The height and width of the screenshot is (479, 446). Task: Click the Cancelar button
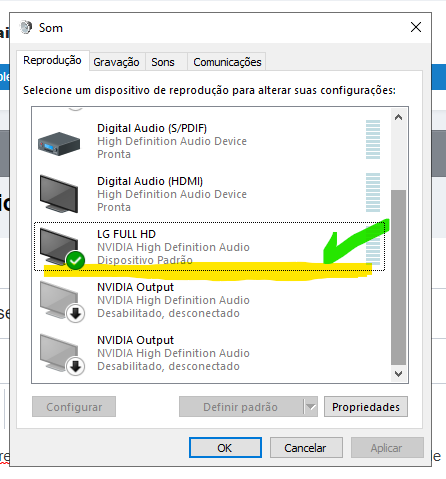[x=306, y=448]
